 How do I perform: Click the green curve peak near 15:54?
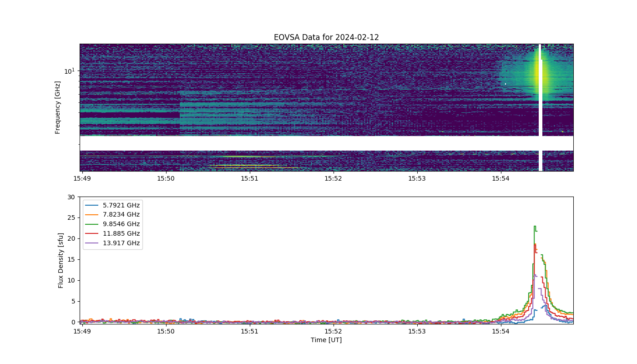coord(535,227)
